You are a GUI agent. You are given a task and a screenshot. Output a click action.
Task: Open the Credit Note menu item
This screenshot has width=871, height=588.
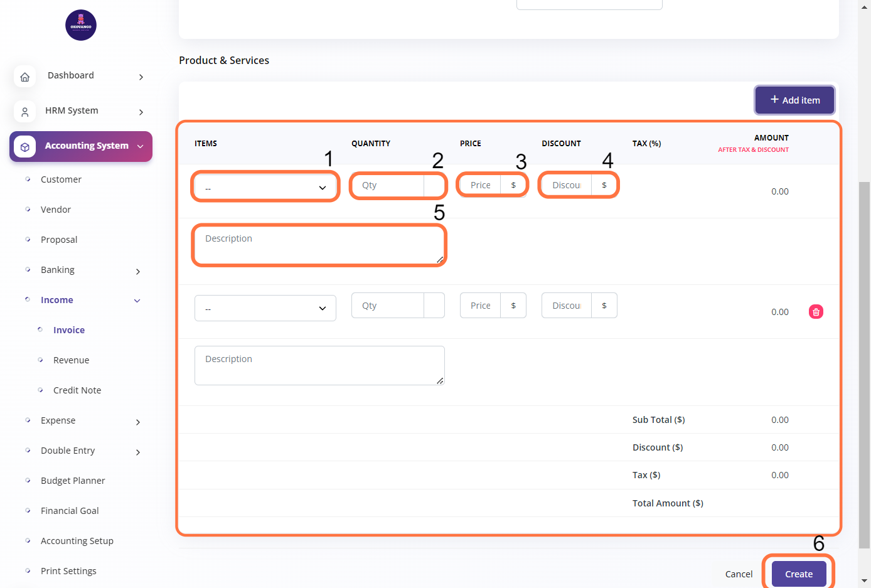(x=77, y=390)
